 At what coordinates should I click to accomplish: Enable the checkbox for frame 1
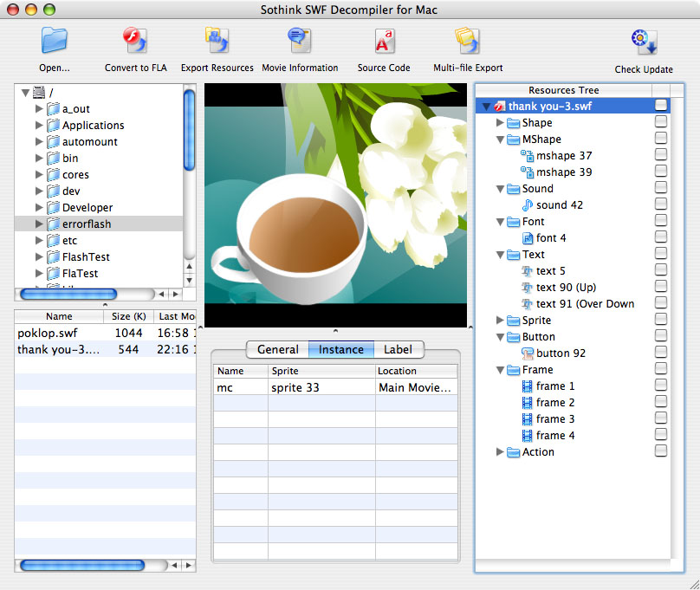point(661,385)
